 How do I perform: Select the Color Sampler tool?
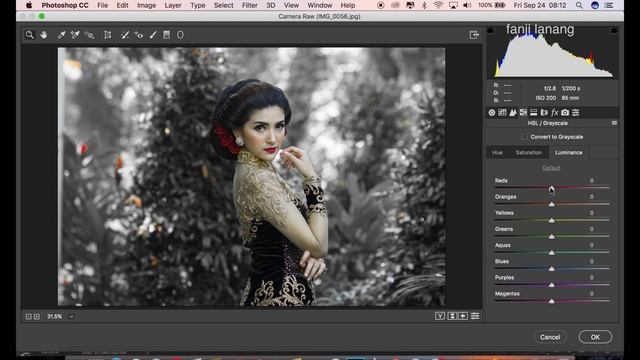click(x=75, y=35)
